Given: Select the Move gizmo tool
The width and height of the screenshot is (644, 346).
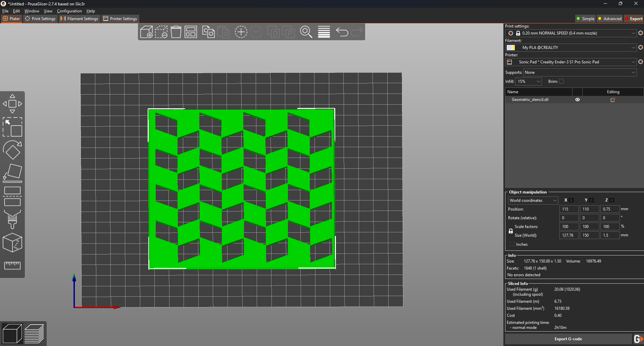Looking at the screenshot, I should pyautogui.click(x=12, y=104).
